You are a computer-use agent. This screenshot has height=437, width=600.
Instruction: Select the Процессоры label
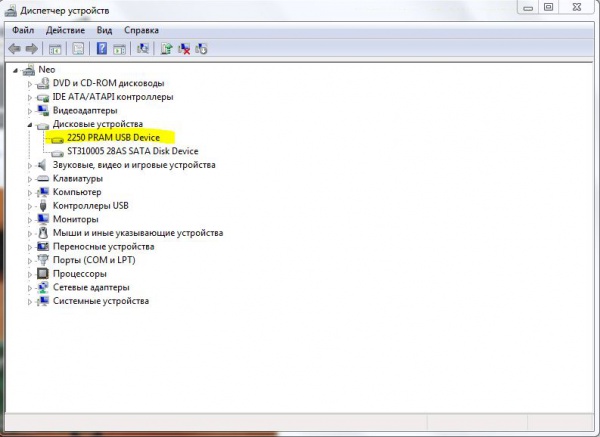(x=80, y=274)
